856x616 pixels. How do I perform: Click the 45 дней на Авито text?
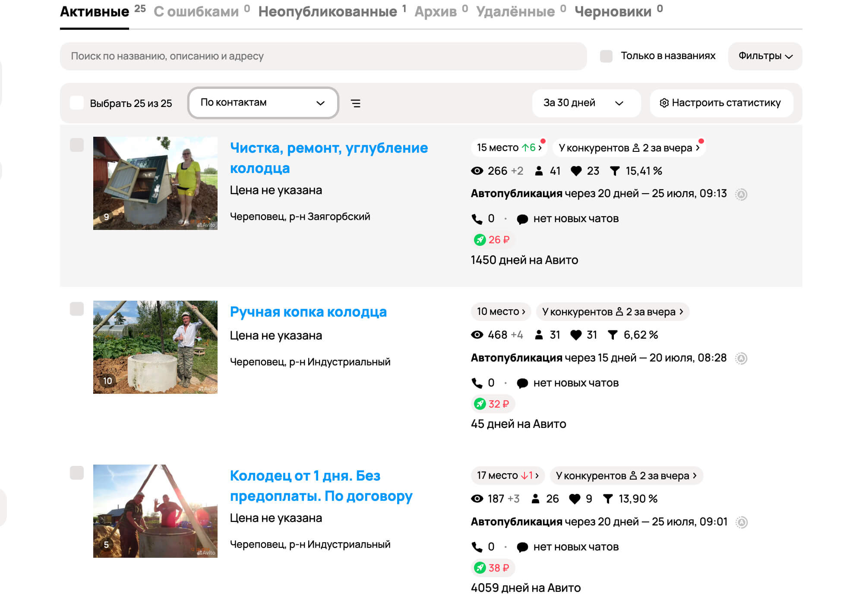click(518, 424)
